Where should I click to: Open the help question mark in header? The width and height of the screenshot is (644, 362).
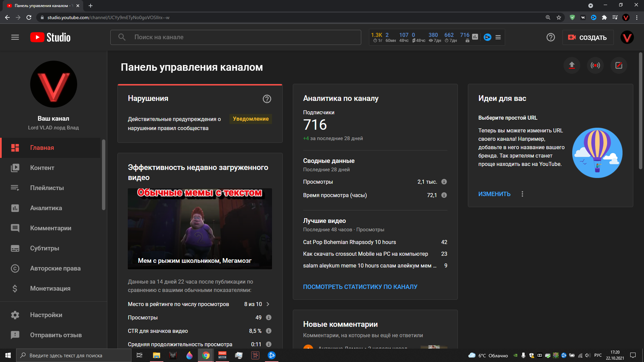coord(550,37)
